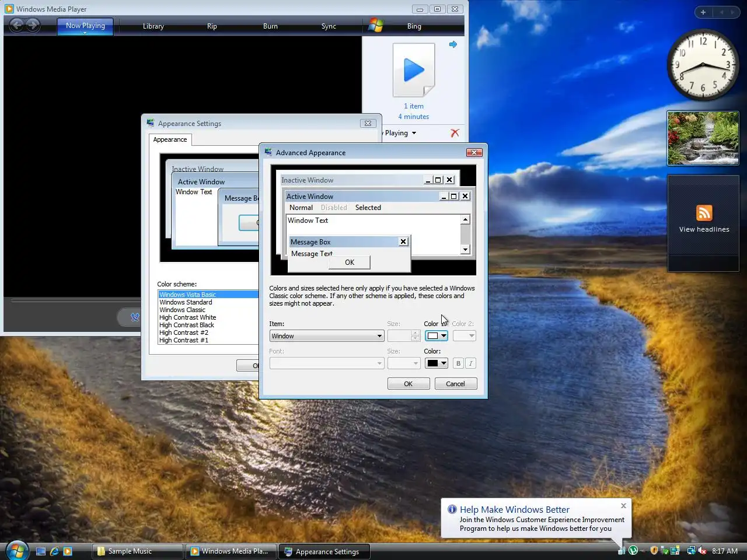
Task: Click the item Size spinner field
Action: pos(404,336)
